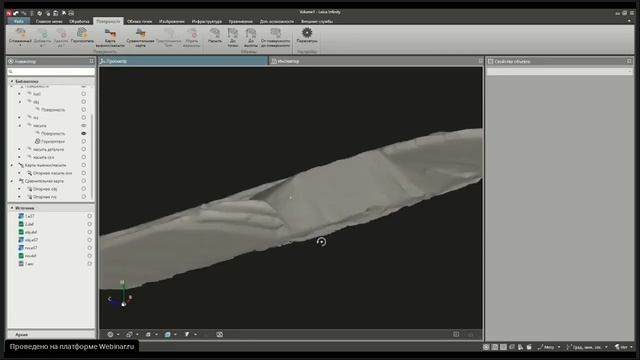
Task: Click the navigator search field
Action: [x=51, y=71]
